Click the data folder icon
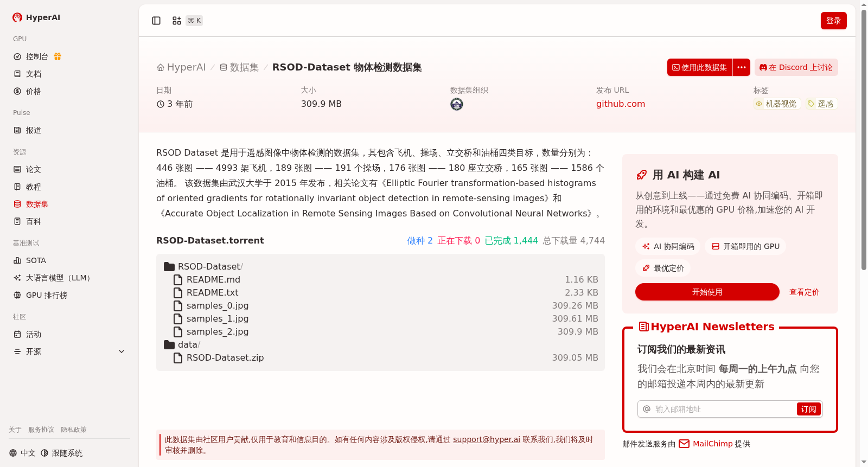Screen dimensions: 868x467 point(169,344)
